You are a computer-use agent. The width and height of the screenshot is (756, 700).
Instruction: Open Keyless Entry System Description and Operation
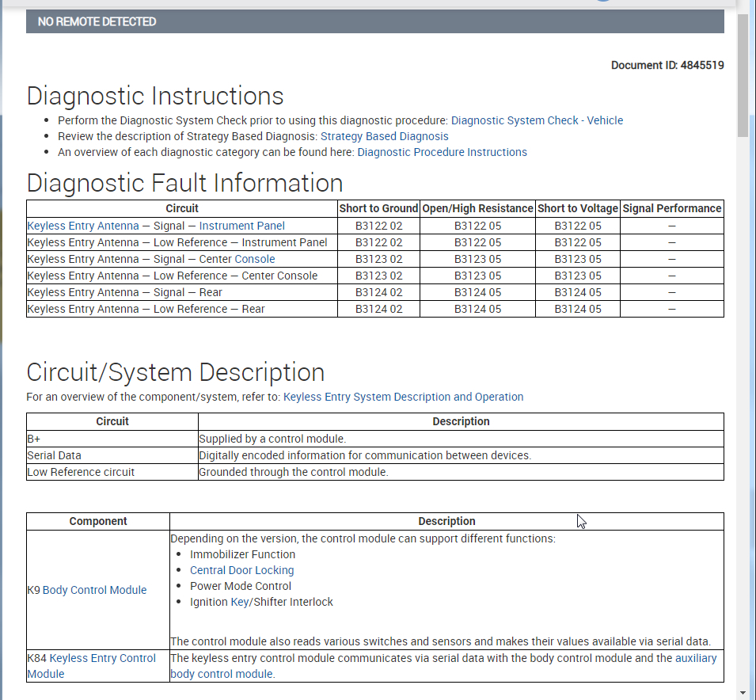tap(403, 397)
